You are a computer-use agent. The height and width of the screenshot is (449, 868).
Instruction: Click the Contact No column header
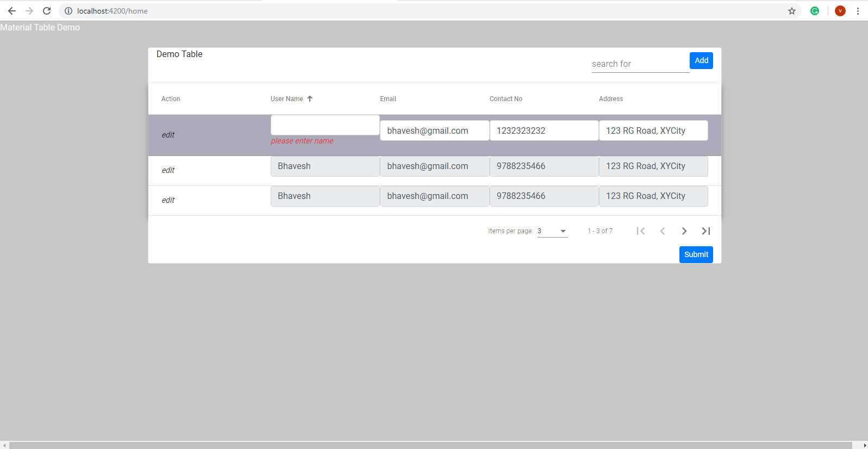pyautogui.click(x=506, y=99)
